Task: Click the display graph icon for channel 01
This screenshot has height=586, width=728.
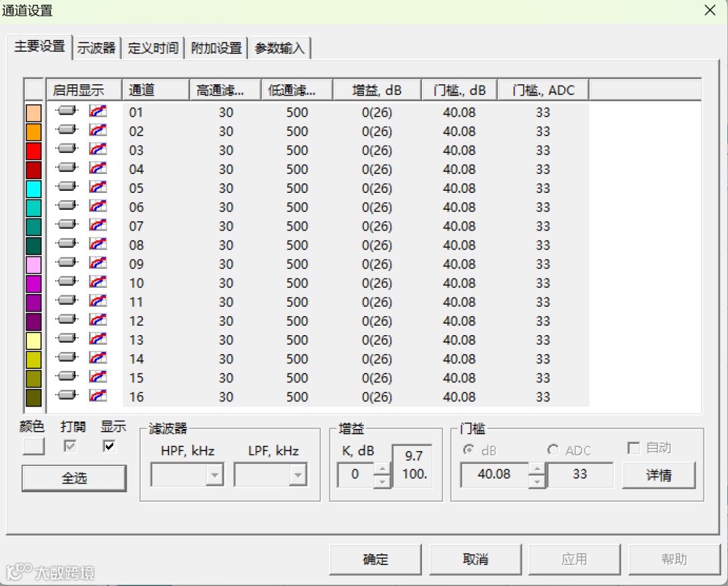Action: pos(98,111)
